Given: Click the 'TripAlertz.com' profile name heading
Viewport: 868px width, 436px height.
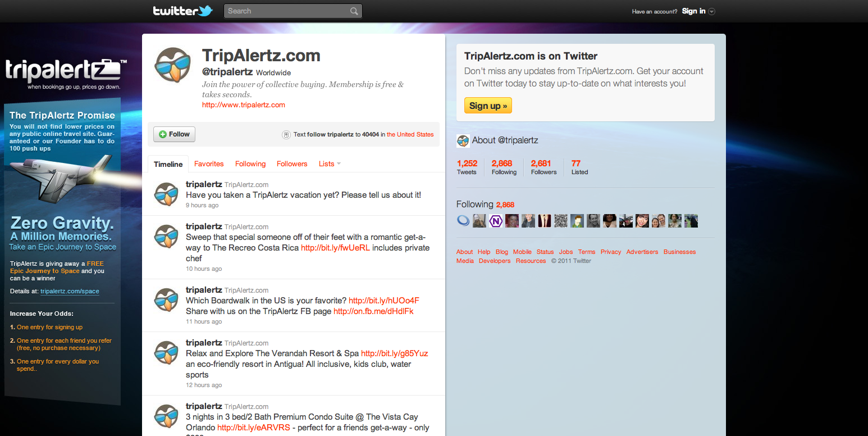Looking at the screenshot, I should pyautogui.click(x=261, y=56).
